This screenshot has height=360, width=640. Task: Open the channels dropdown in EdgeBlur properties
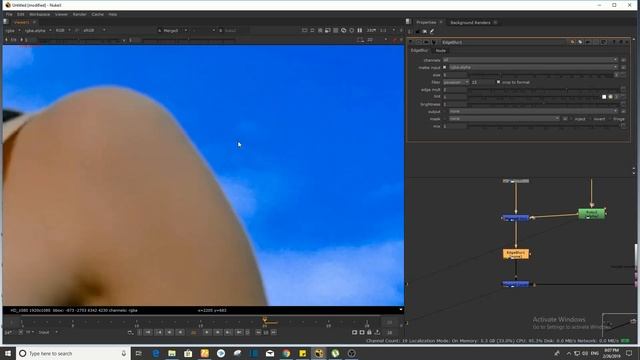(x=530, y=60)
